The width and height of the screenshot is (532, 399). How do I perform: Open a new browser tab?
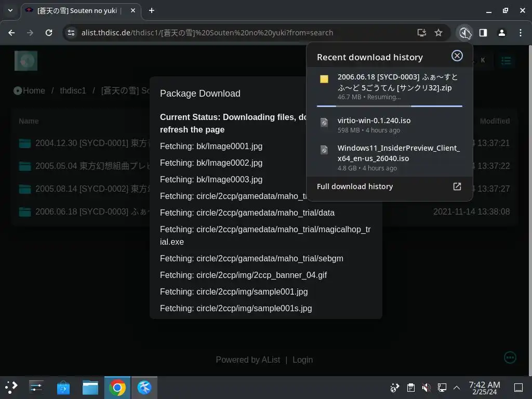tap(152, 10)
